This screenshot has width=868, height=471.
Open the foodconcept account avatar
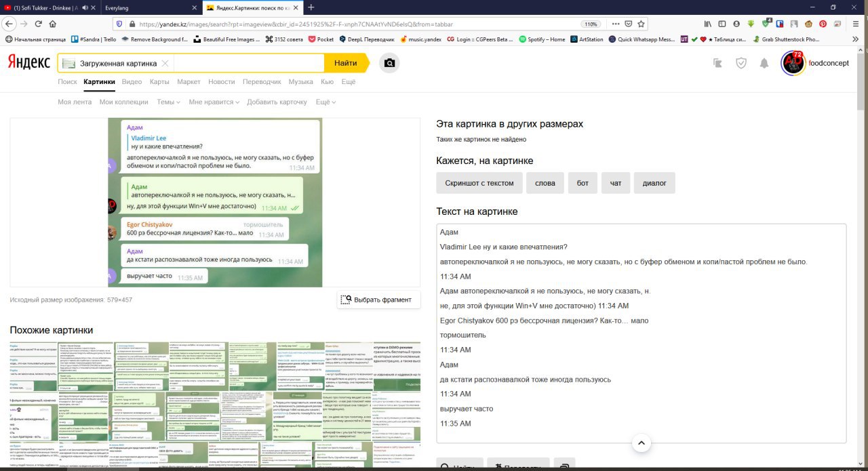point(793,63)
